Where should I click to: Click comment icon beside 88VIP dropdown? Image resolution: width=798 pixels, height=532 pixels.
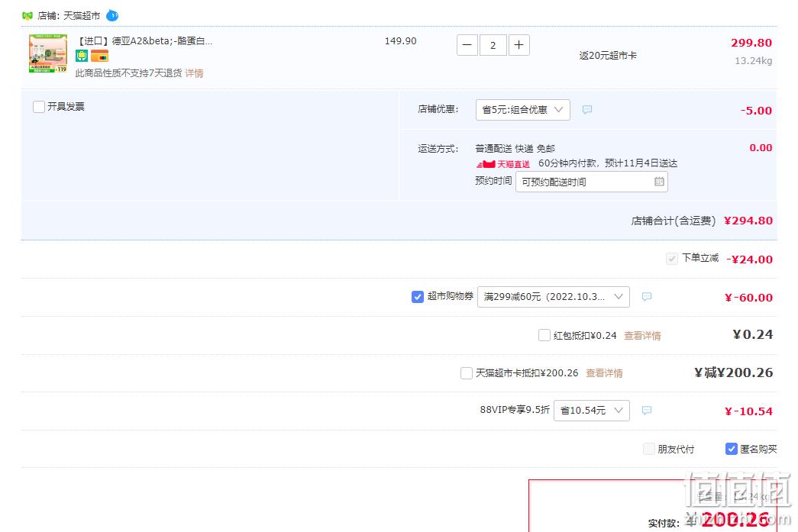[646, 410]
